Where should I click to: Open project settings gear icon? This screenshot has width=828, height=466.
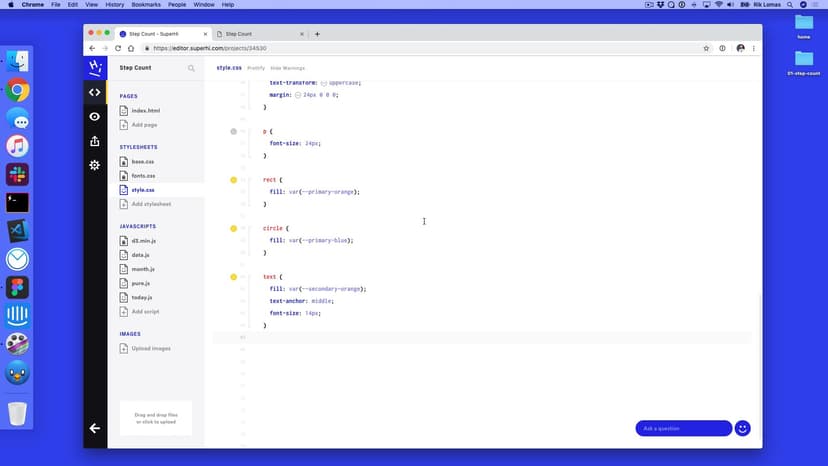(x=95, y=165)
